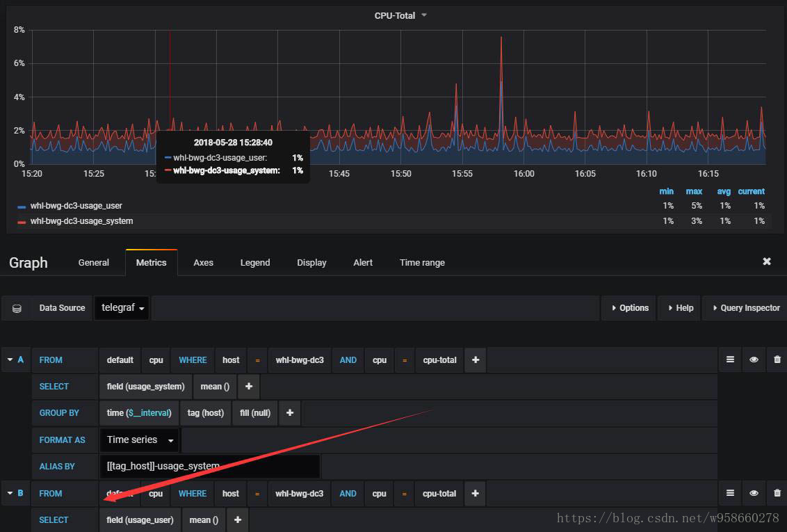The image size is (787, 532).
Task: Add a SELECT function in query A
Action: (x=248, y=387)
